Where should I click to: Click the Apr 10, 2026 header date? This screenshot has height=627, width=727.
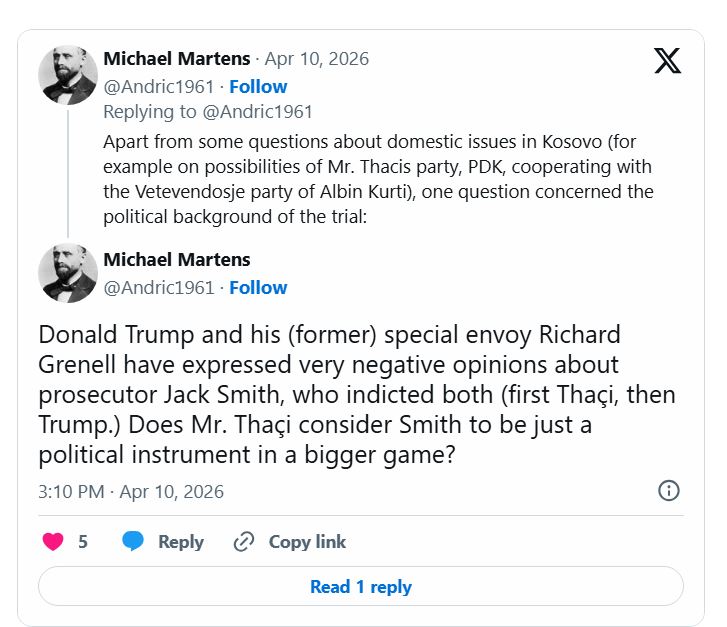tap(316, 59)
